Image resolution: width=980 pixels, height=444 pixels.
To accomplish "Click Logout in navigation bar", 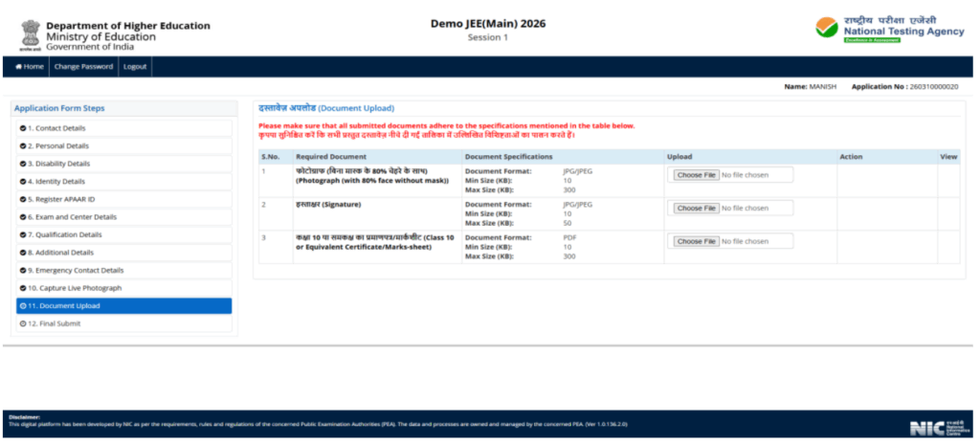I will (135, 66).
